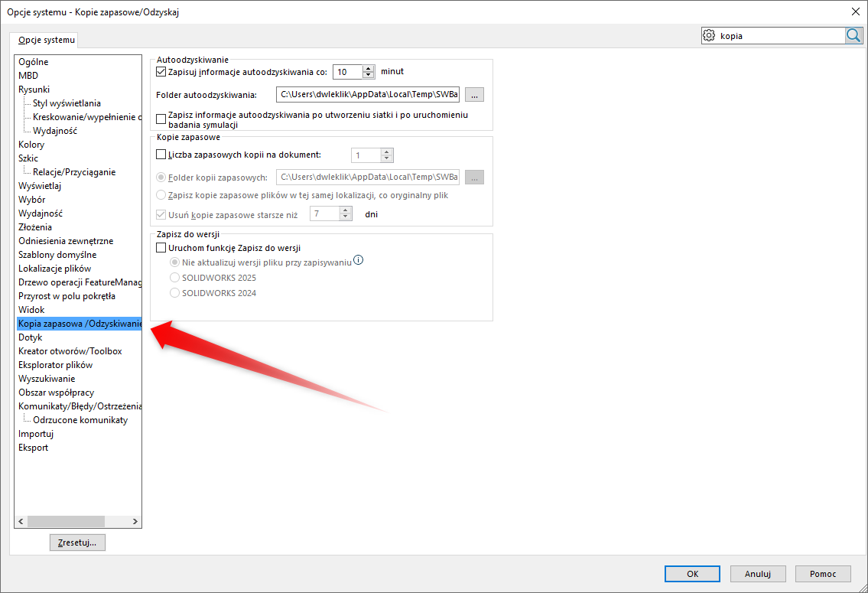Screen dimensions: 868x593
Task: Click the category list's left scroll arrow
Action: [x=21, y=522]
